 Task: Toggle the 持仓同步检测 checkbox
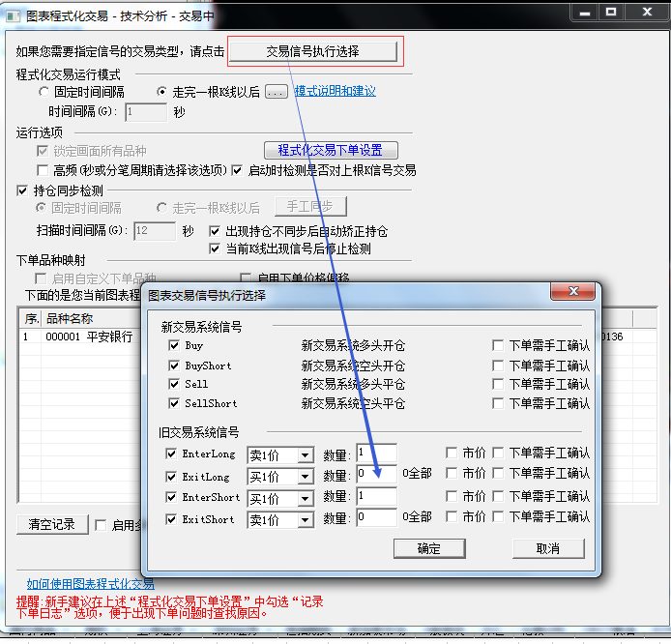pos(23,190)
